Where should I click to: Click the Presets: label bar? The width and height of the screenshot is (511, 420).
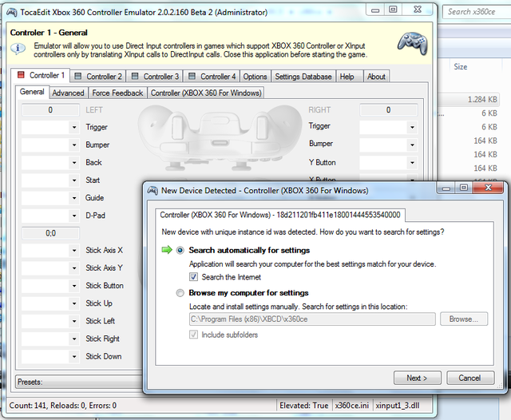point(79,382)
